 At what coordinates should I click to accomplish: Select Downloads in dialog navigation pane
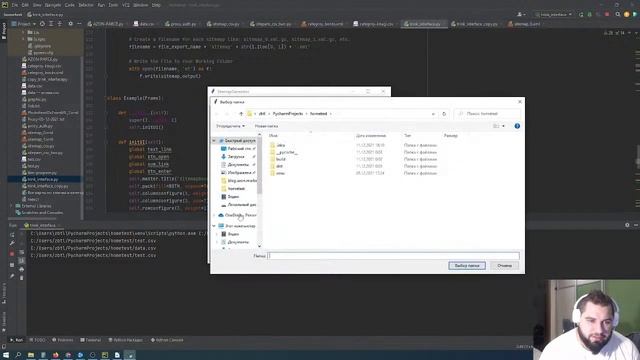[236, 157]
